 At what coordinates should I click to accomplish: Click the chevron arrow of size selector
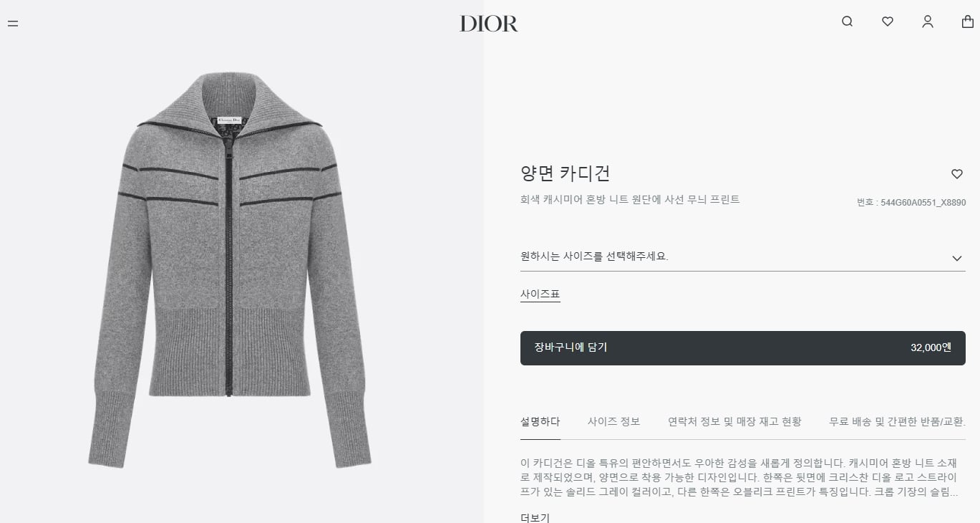pos(957,258)
